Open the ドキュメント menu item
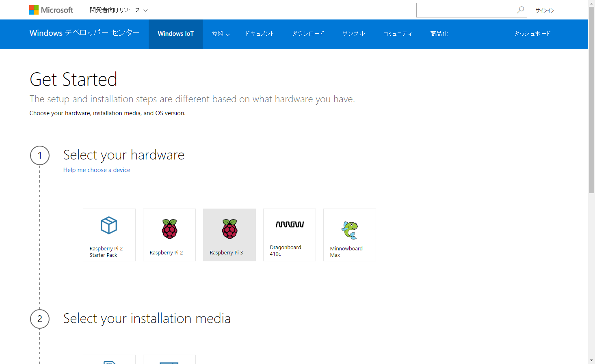595x364 pixels. [x=260, y=34]
